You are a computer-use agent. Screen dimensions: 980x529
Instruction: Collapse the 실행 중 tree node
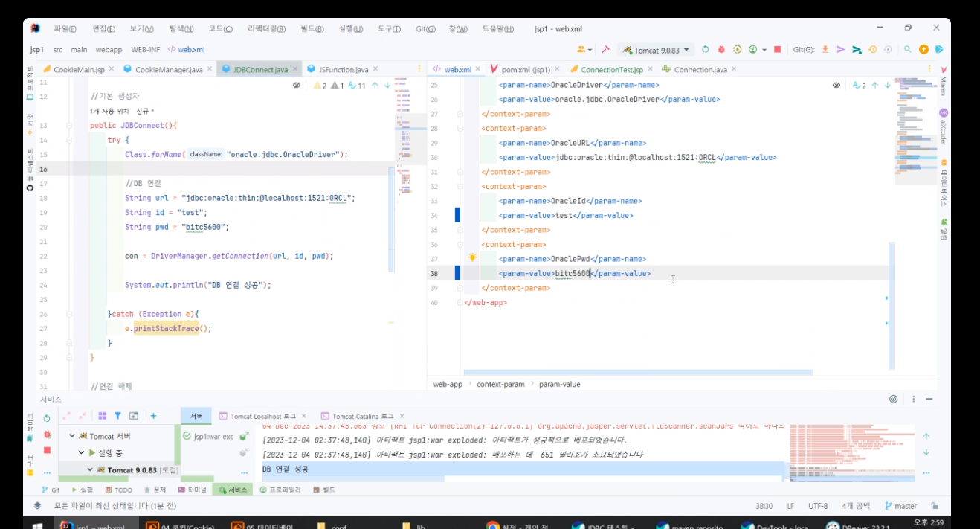click(x=81, y=452)
